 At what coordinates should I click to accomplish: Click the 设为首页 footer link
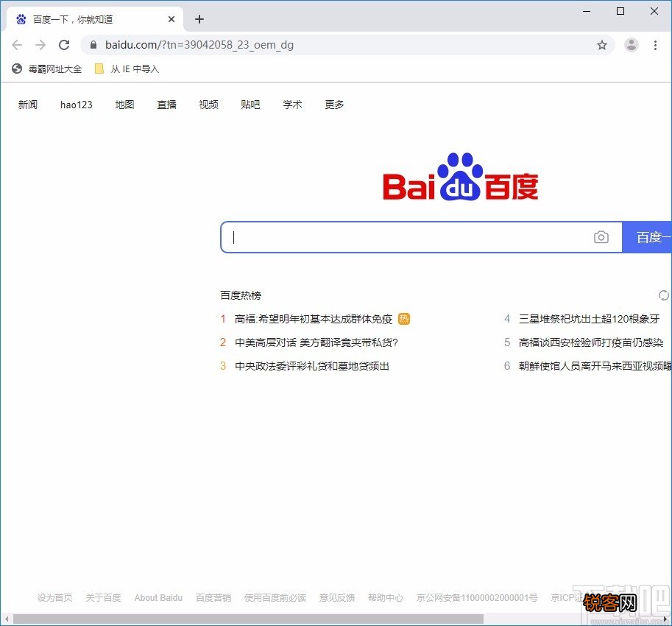point(55,597)
